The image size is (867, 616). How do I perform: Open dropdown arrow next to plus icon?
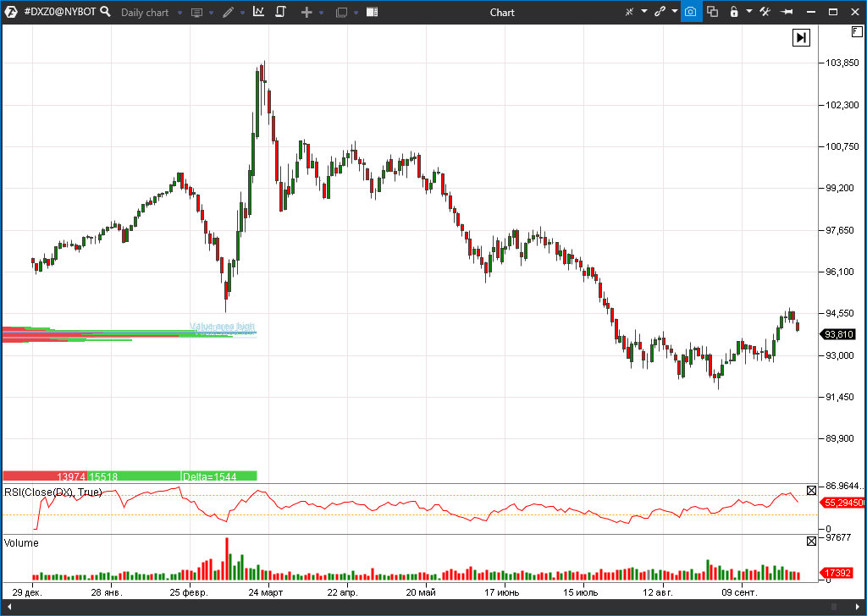(x=322, y=13)
